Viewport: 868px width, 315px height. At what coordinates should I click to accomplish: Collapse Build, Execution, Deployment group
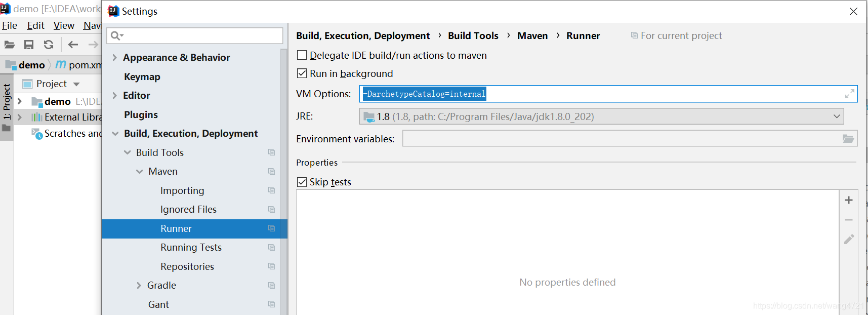pos(115,133)
